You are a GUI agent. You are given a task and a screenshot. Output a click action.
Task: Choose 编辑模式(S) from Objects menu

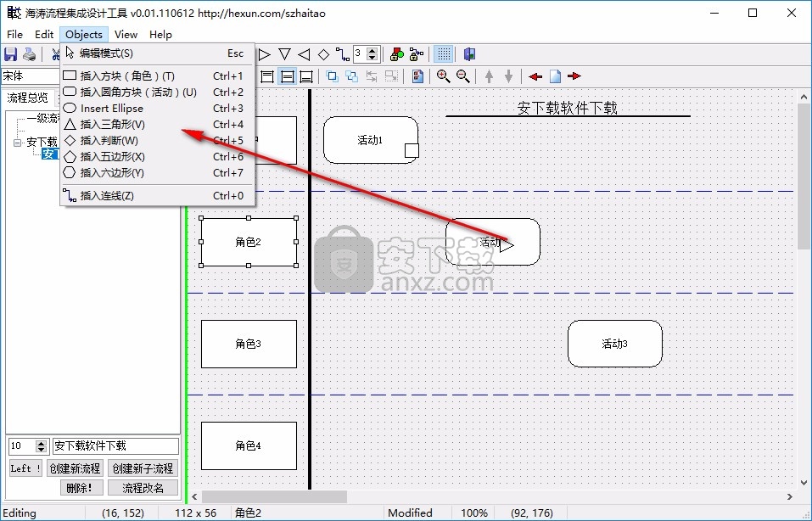[x=158, y=53]
